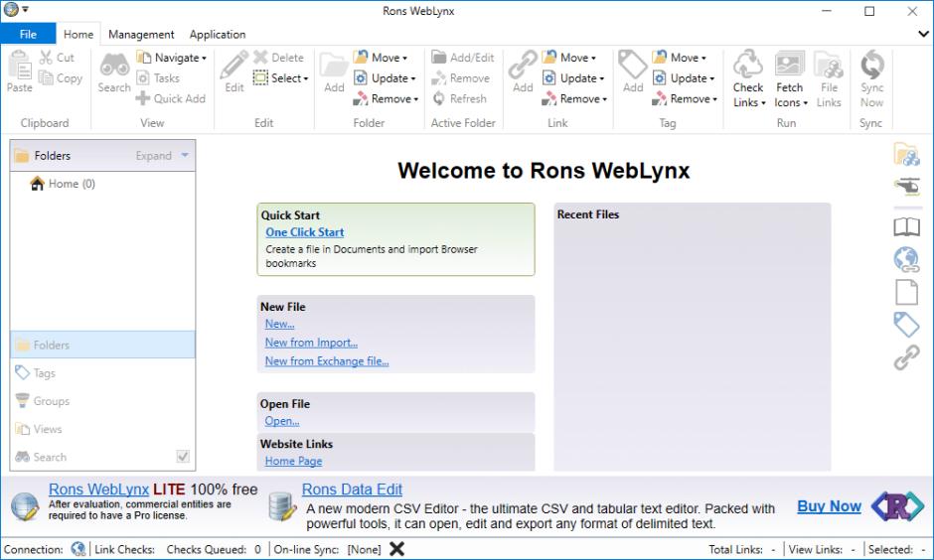
Task: Click the Sync Now icon
Action: point(871,65)
